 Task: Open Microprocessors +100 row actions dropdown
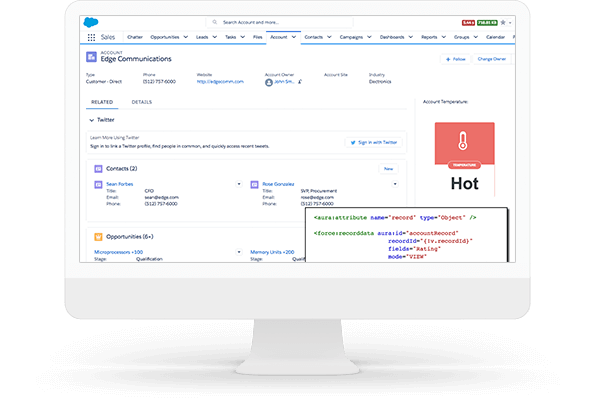click(x=239, y=252)
